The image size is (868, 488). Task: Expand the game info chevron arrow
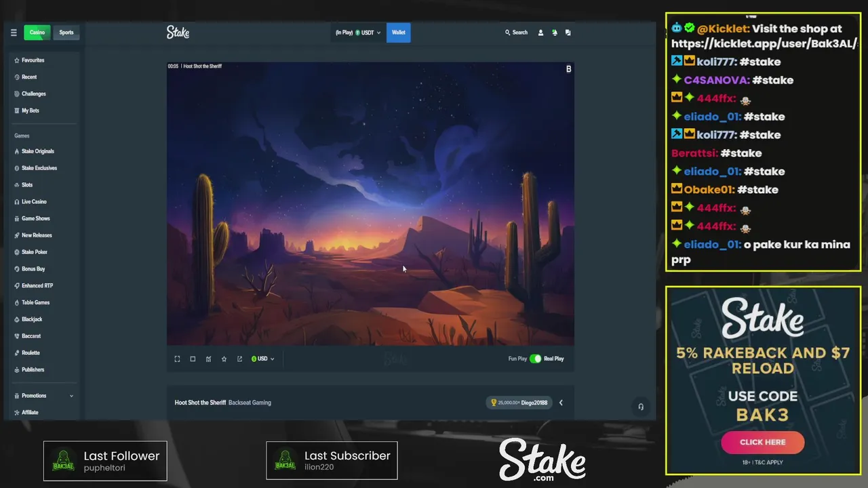click(x=561, y=403)
